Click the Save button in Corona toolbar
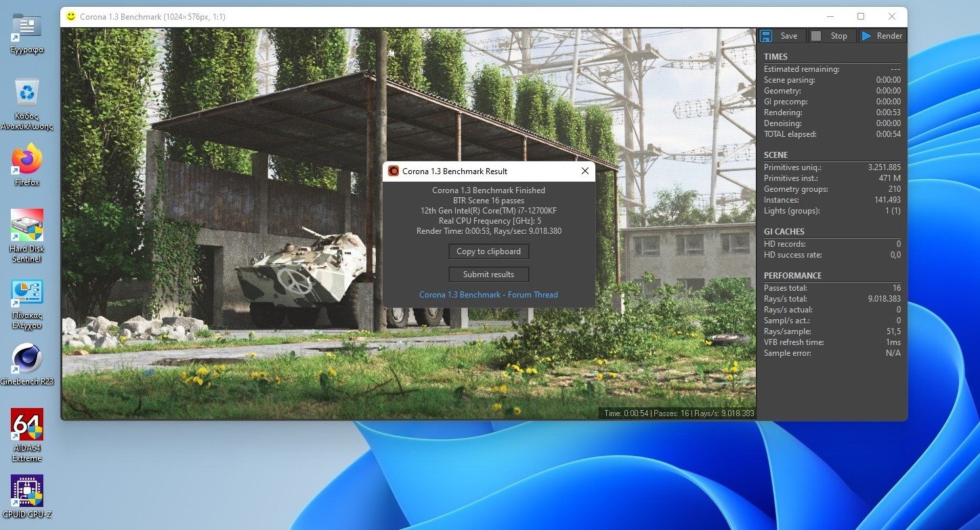Viewport: 980px width, 530px height. tap(782, 36)
